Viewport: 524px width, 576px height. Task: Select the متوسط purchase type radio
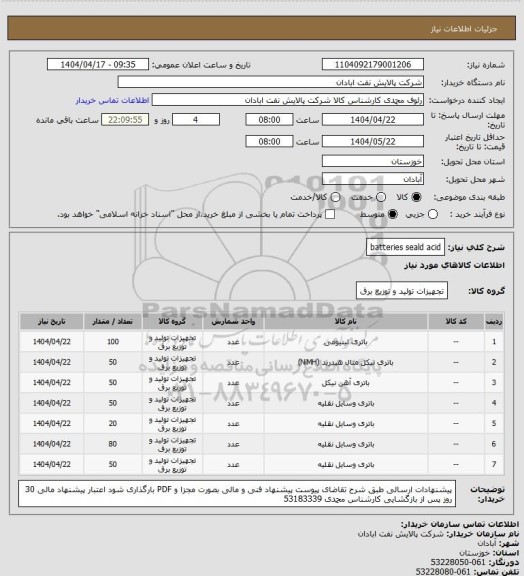click(x=392, y=214)
